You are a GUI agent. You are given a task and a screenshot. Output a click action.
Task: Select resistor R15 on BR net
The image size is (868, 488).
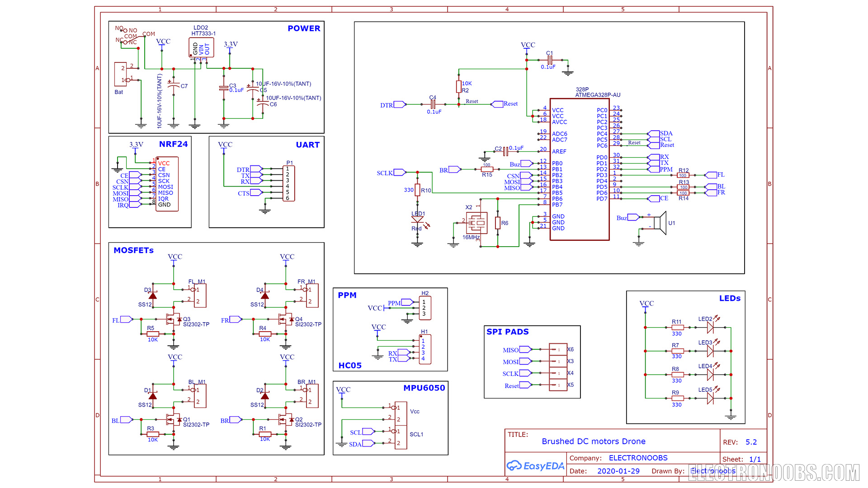pos(487,169)
